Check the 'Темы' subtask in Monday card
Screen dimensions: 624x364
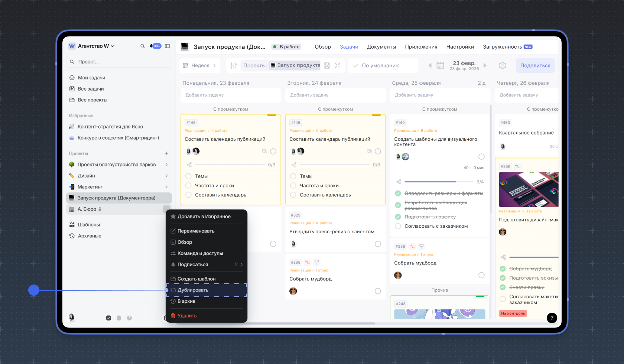tap(189, 176)
